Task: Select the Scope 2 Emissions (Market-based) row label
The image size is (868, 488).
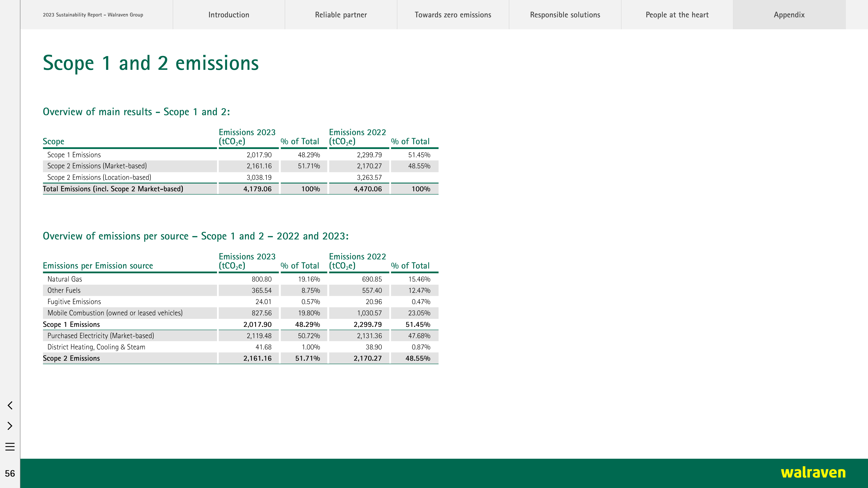Action: pyautogui.click(x=97, y=166)
